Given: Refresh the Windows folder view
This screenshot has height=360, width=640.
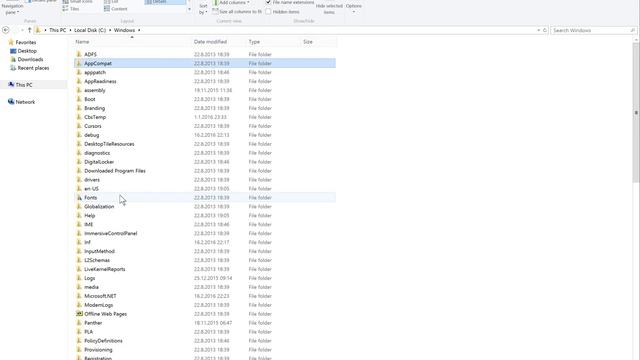Looking at the screenshot, I should (x=544, y=30).
